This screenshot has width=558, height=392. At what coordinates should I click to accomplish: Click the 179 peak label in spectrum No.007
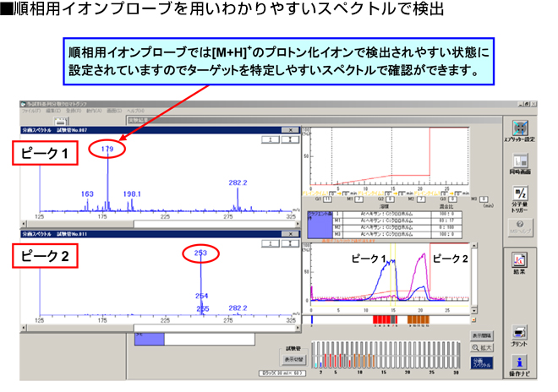coord(107,149)
